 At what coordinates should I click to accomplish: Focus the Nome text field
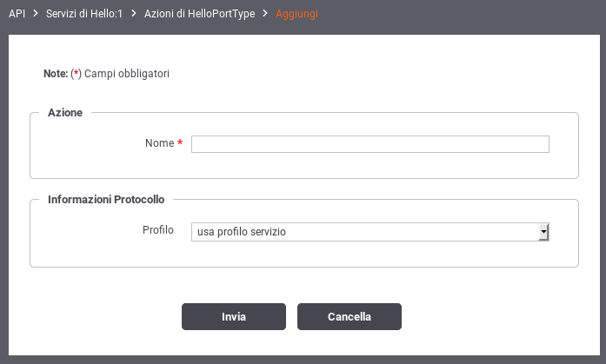(x=370, y=144)
